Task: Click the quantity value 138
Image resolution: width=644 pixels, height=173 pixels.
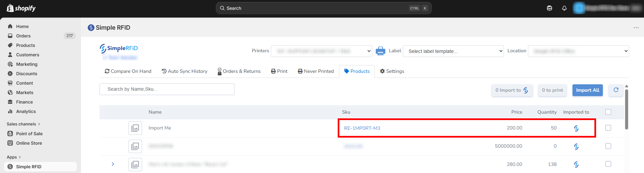Action: tap(552, 164)
